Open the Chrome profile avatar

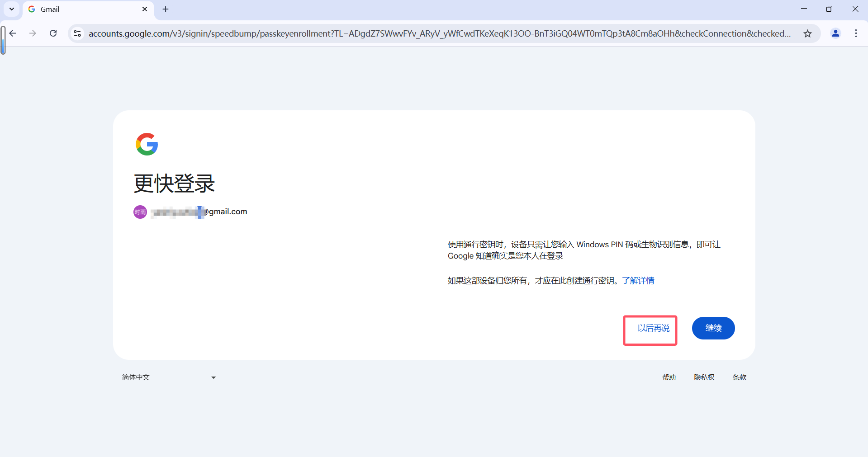(835, 33)
